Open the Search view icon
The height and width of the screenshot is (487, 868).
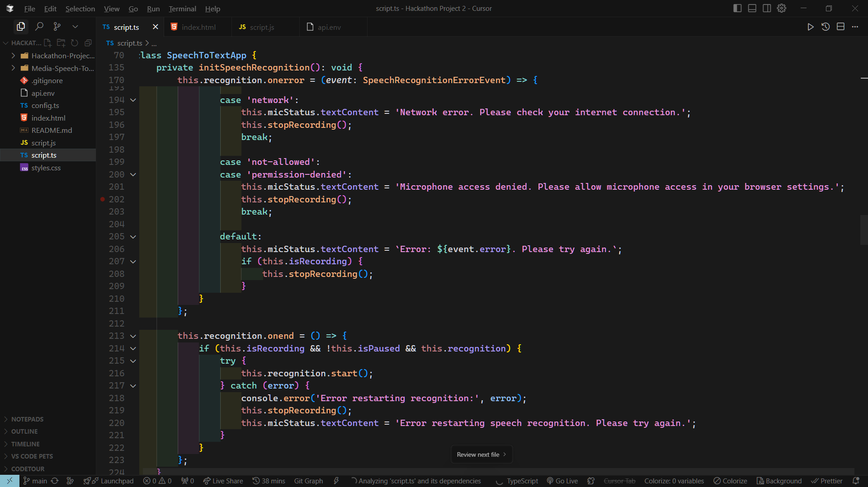(x=39, y=27)
